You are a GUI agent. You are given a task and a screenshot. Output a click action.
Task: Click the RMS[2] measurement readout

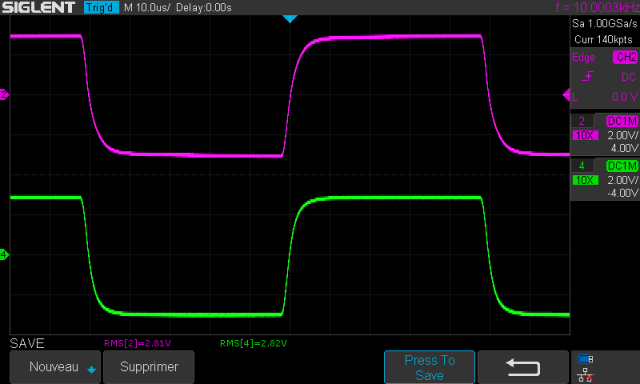point(138,343)
